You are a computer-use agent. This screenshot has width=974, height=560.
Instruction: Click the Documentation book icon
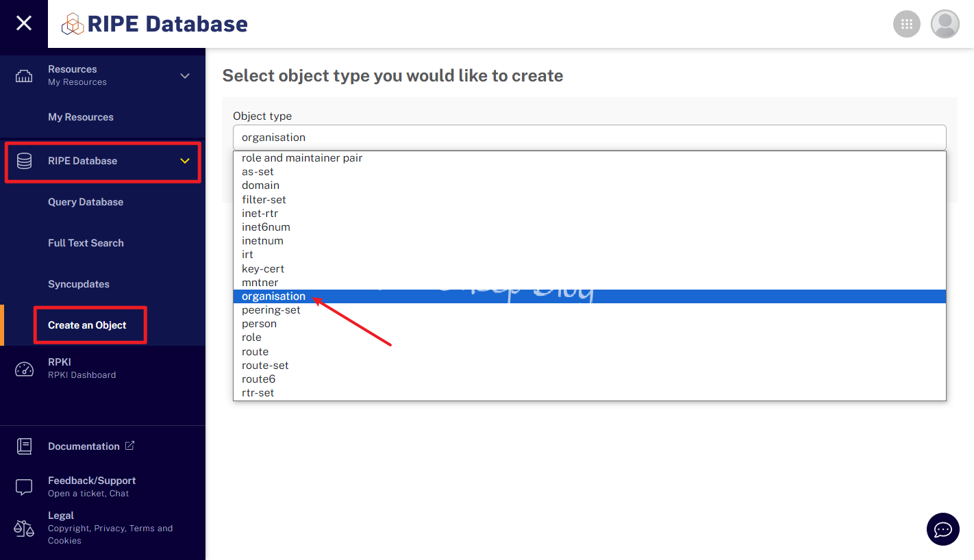tap(24, 446)
